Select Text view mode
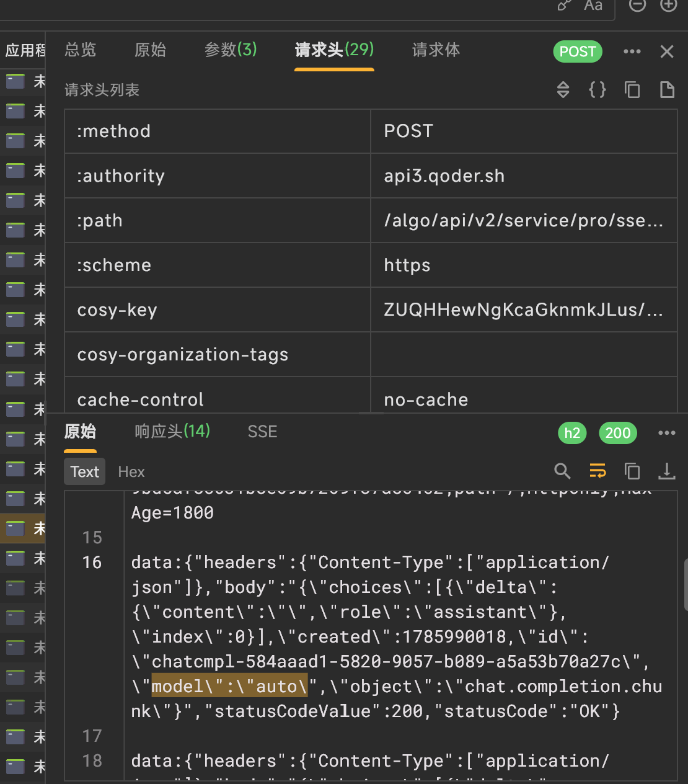Image resolution: width=688 pixels, height=784 pixels. 85,472
